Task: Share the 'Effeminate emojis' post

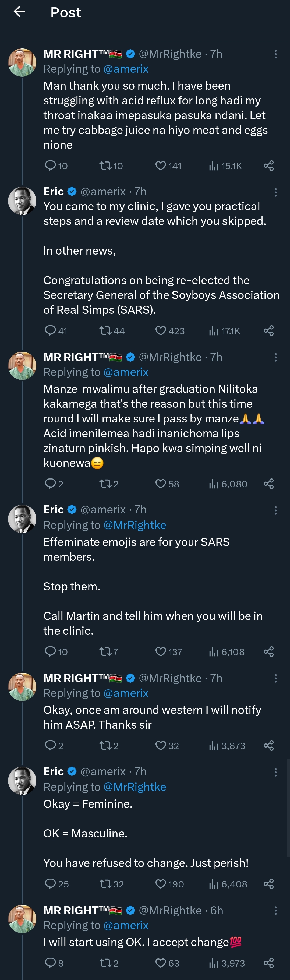Action: tap(269, 652)
